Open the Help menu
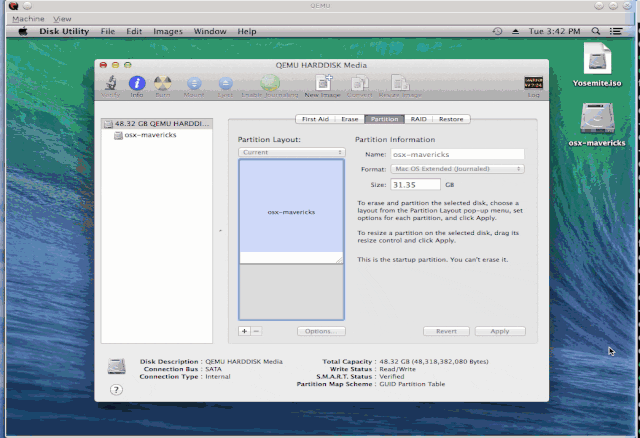This screenshot has height=438, width=640. click(x=247, y=31)
